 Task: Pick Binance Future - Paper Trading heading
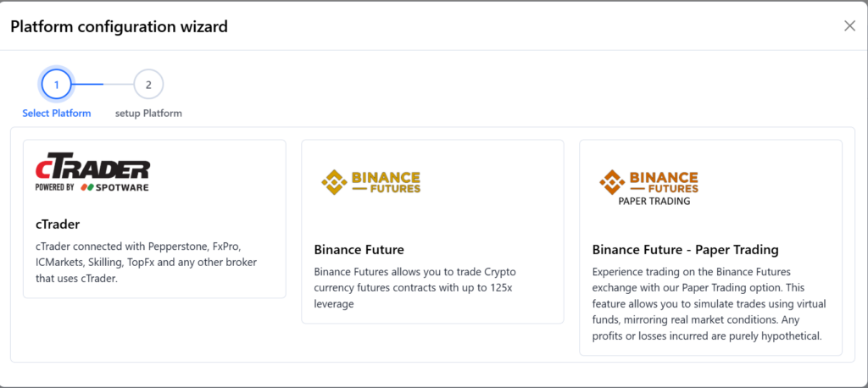click(x=685, y=250)
